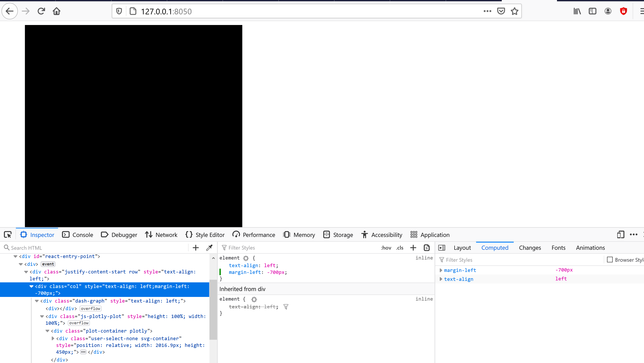The height and width of the screenshot is (363, 644).
Task: Click the browser reload button
Action: [x=41, y=11]
